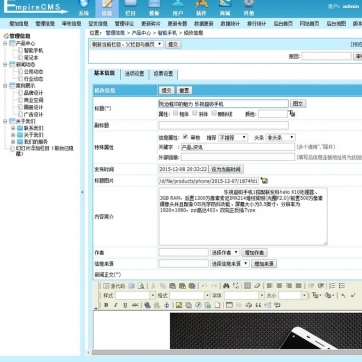Screen dimensions: 362x362
Task: Open the editor 格式 format dropdown
Action: pyautogui.click(x=190, y=295)
